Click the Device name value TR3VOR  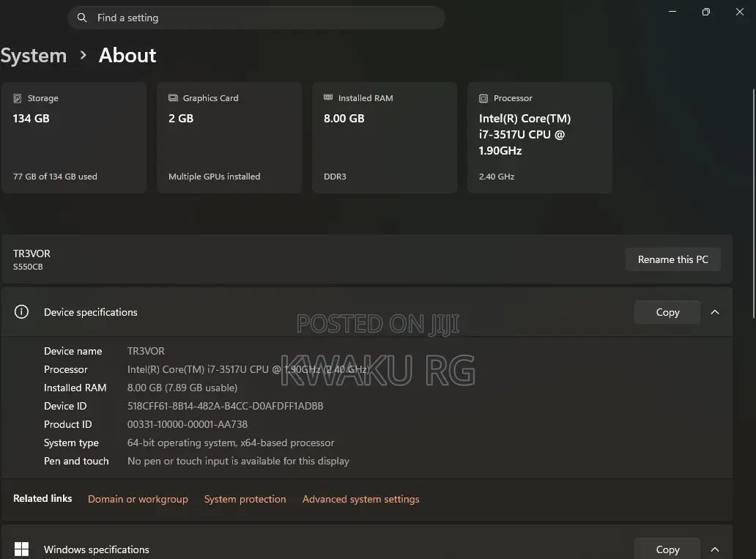(x=146, y=351)
